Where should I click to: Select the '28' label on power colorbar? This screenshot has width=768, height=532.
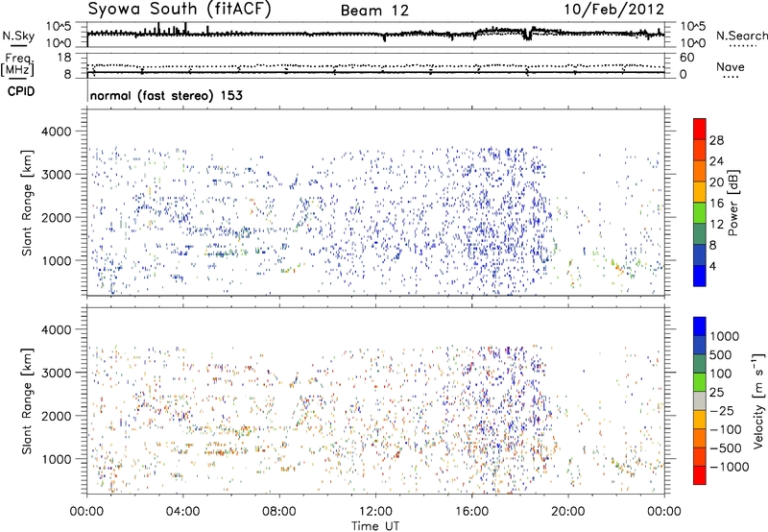pos(716,140)
